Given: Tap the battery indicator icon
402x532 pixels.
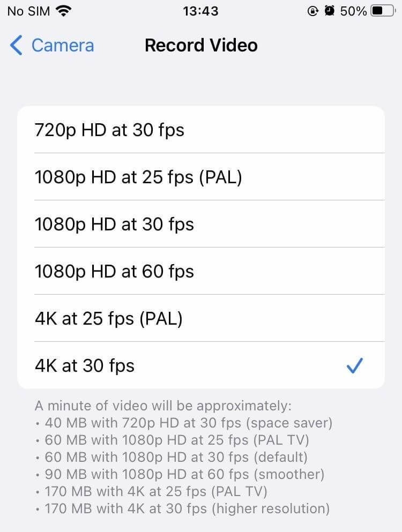Looking at the screenshot, I should (x=383, y=11).
